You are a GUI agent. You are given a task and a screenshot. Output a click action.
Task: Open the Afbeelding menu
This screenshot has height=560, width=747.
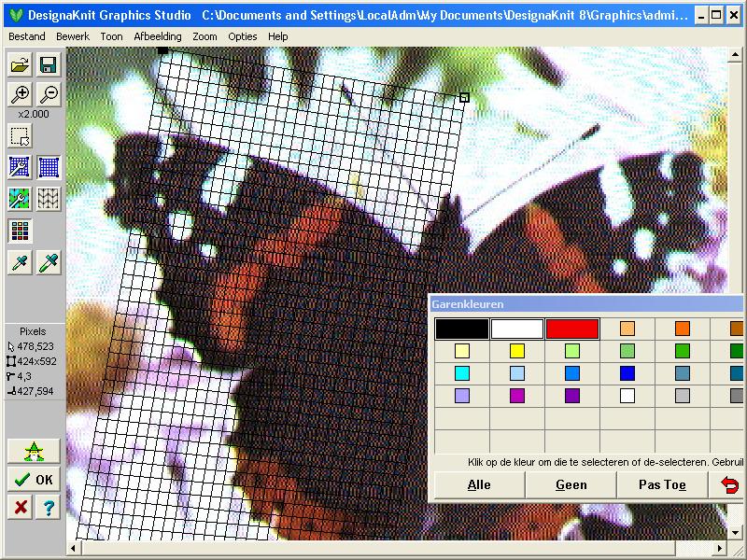click(x=158, y=36)
